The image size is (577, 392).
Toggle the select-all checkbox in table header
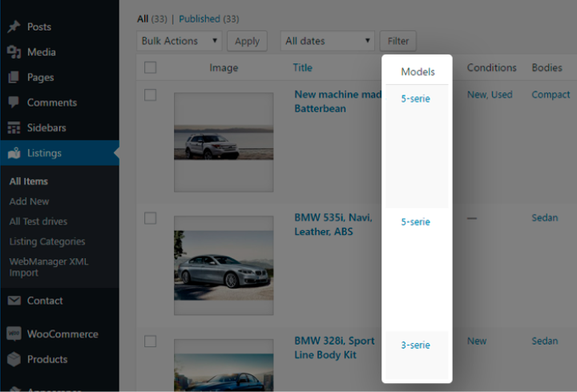[x=150, y=68]
